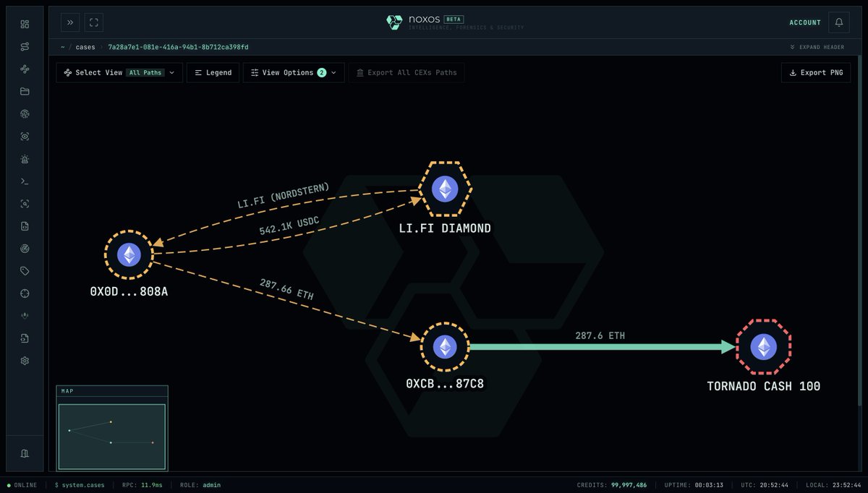Open the notifications bell

click(839, 22)
